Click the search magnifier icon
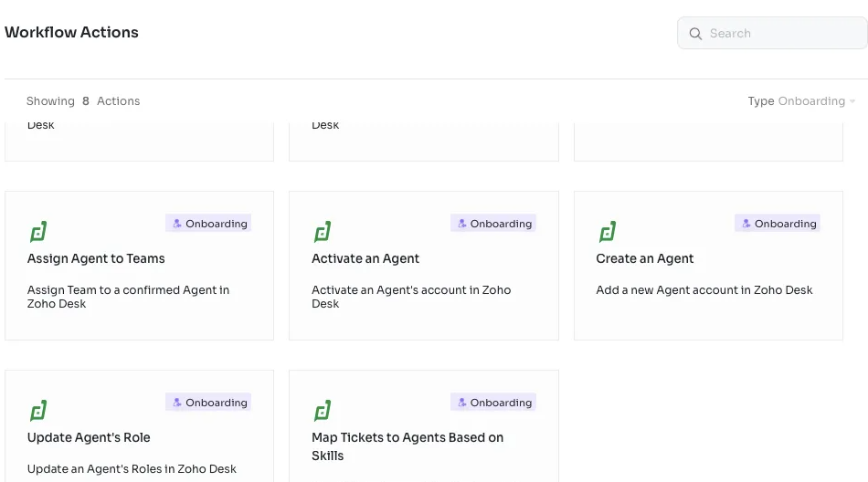Image resolution: width=868 pixels, height=482 pixels. [x=695, y=34]
